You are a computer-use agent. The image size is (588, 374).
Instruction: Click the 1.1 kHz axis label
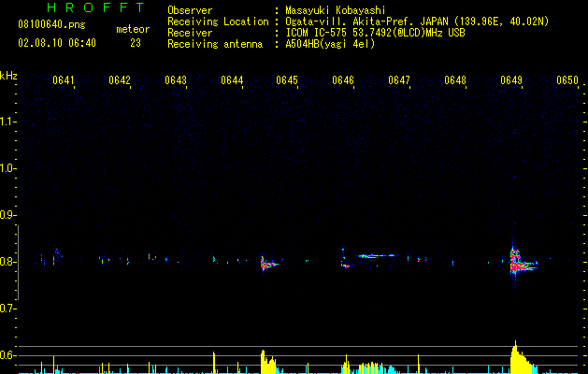tap(7, 122)
